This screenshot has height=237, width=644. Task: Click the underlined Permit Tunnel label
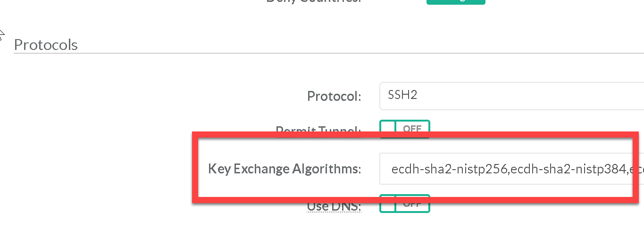[x=318, y=129]
